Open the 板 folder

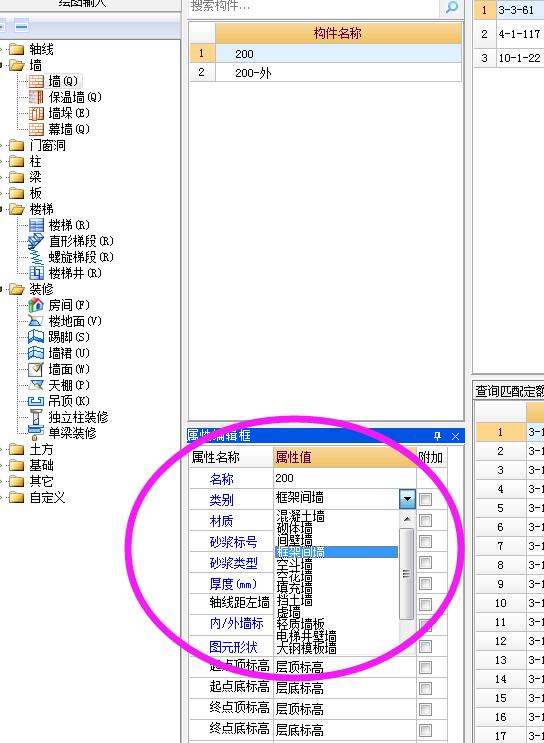tap(17, 193)
